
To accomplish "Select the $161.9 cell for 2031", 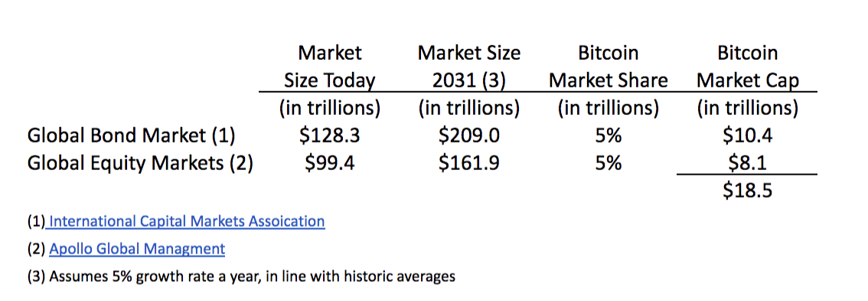I will (469, 163).
